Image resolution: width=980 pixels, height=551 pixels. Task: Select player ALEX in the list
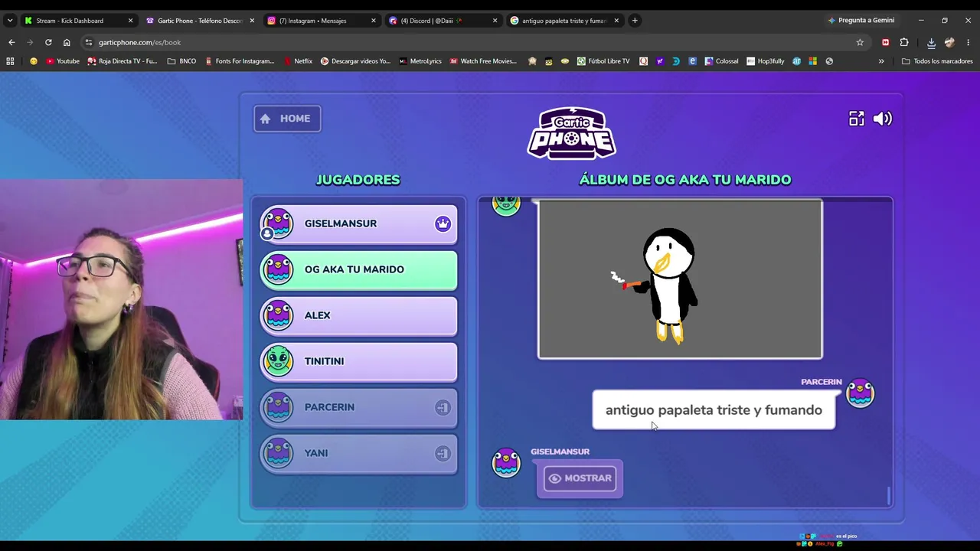[358, 315]
